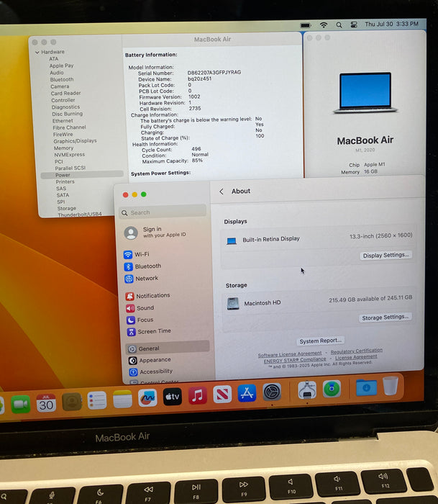Open Sound settings in sidebar
This screenshot has width=438, height=504.
[140, 308]
